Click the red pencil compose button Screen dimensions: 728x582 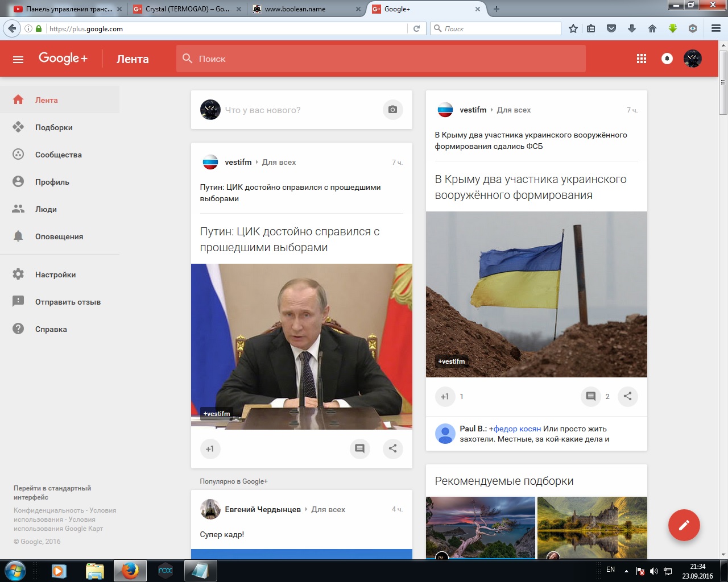pos(684,525)
